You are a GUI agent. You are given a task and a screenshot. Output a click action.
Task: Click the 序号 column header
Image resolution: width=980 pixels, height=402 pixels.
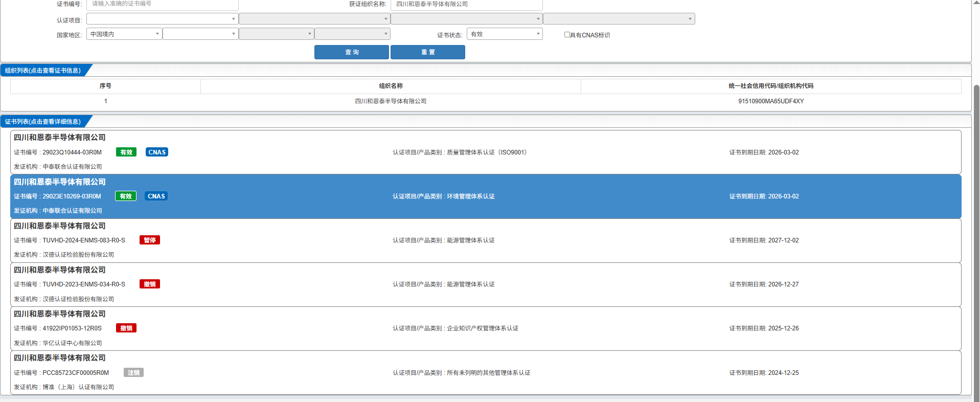pos(105,86)
